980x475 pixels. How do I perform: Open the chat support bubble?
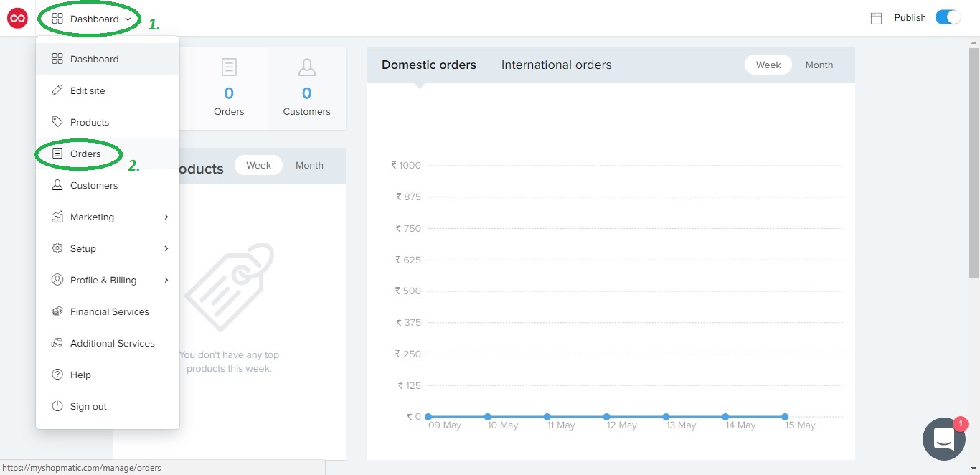point(944,438)
